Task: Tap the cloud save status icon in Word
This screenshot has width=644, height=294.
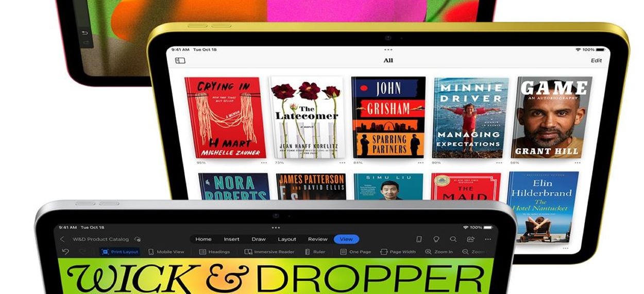Action: coord(138,239)
